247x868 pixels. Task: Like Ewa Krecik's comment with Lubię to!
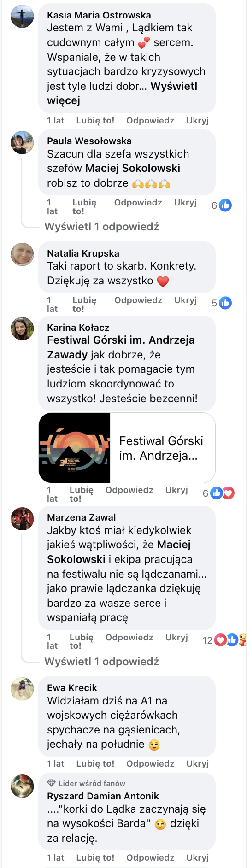coord(95,763)
